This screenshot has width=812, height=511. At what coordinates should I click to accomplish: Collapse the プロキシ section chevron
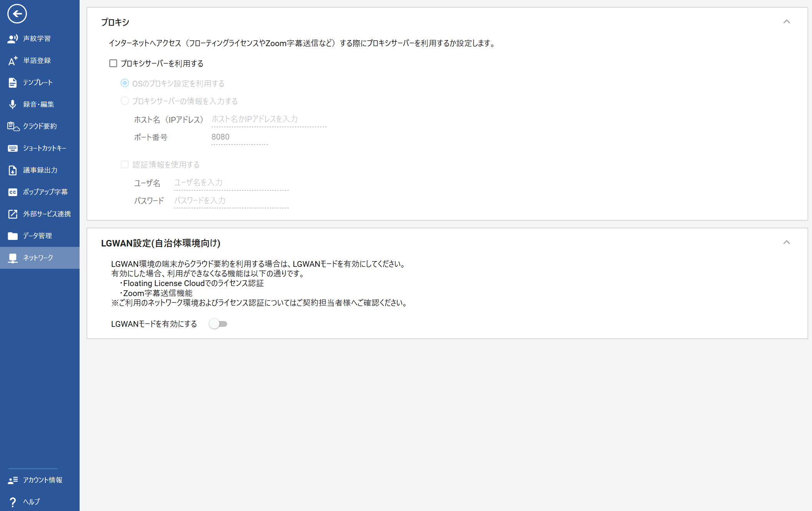(x=786, y=22)
